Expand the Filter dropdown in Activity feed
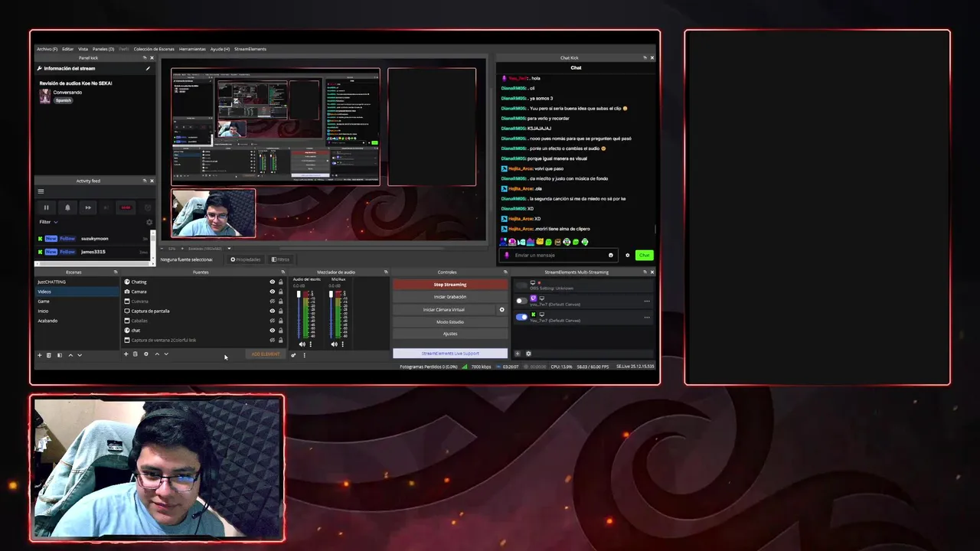 [48, 222]
